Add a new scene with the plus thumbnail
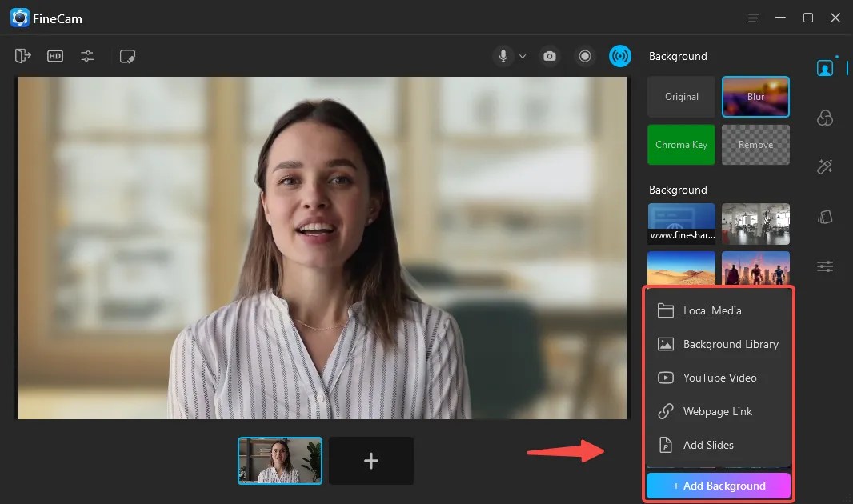 coord(370,460)
